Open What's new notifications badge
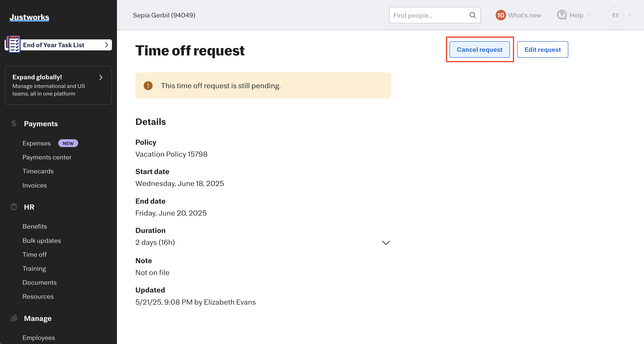Image resolution: width=644 pixels, height=344 pixels. tap(500, 15)
